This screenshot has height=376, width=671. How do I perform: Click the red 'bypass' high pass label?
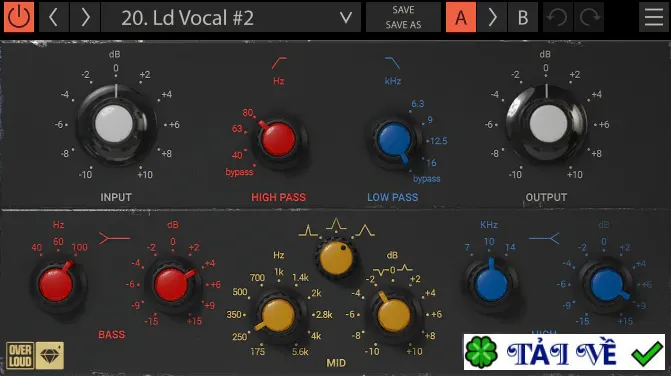click(239, 172)
